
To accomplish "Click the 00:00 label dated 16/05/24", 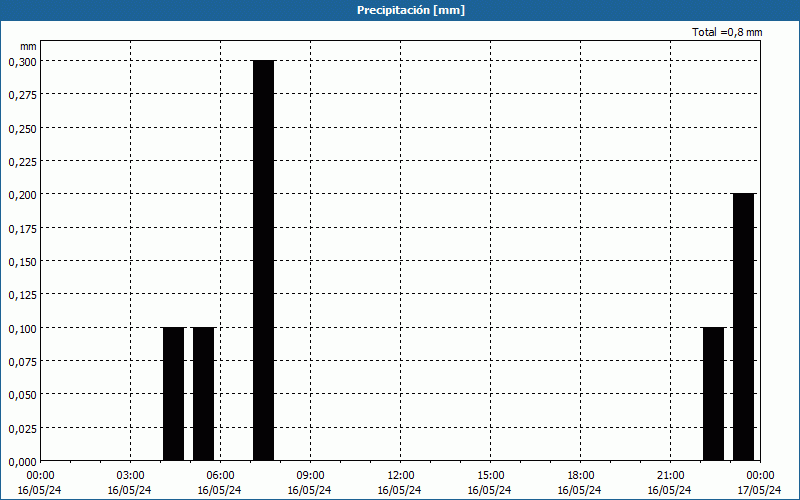I will 40,476.
